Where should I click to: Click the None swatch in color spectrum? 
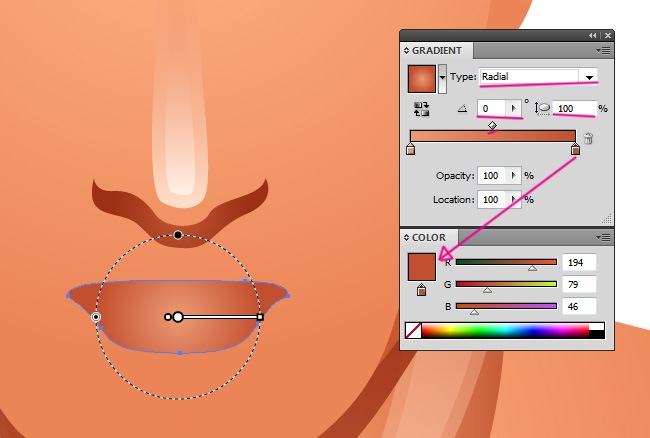414,331
